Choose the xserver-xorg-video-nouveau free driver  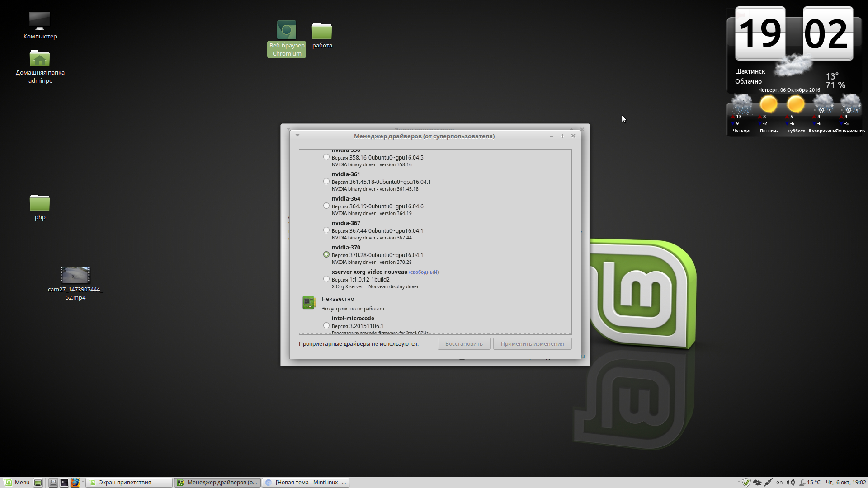pos(326,279)
